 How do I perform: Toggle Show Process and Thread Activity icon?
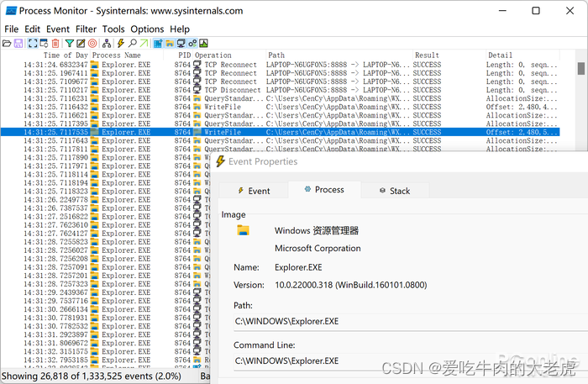pyautogui.click(x=192, y=44)
